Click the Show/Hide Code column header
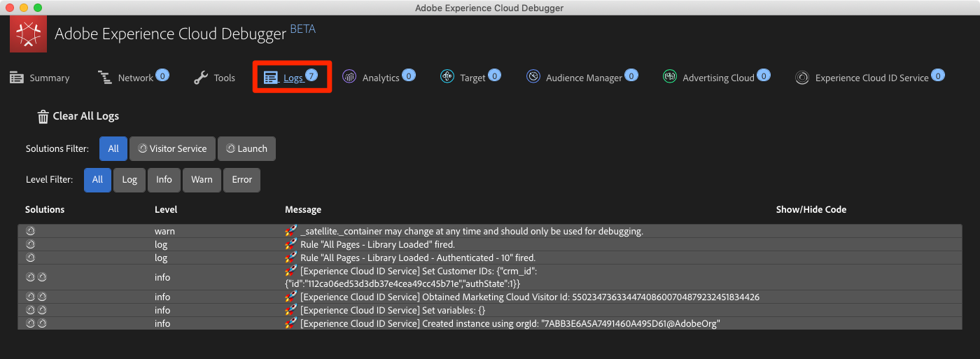 [x=811, y=209]
